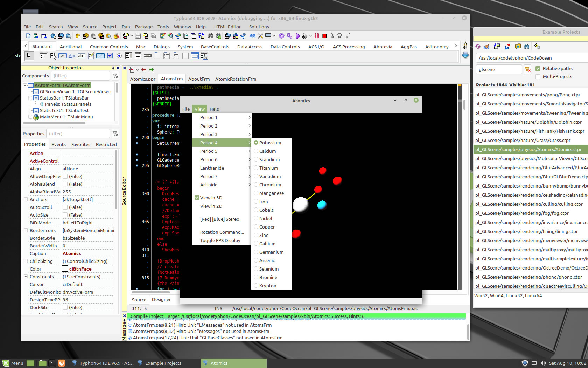The height and width of the screenshot is (368, 588).
Task: Check the Multi-Projects checkbox
Action: tap(538, 76)
